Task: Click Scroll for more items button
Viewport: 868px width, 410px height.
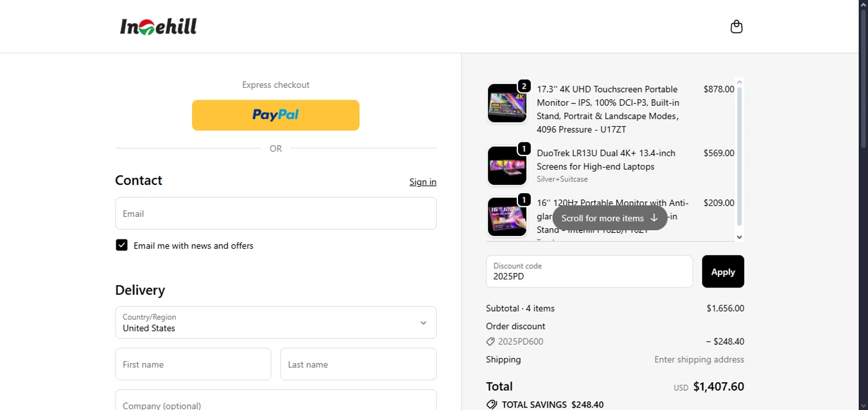Action: tap(610, 218)
